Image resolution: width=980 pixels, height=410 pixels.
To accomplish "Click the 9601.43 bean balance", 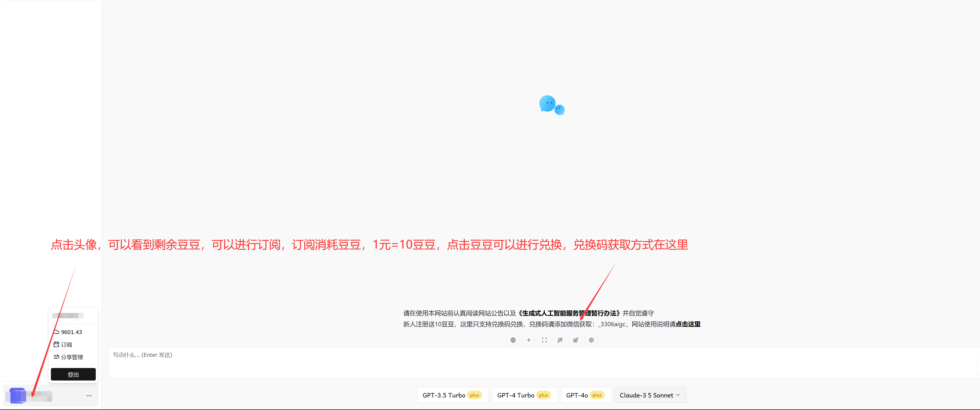I will [71, 332].
